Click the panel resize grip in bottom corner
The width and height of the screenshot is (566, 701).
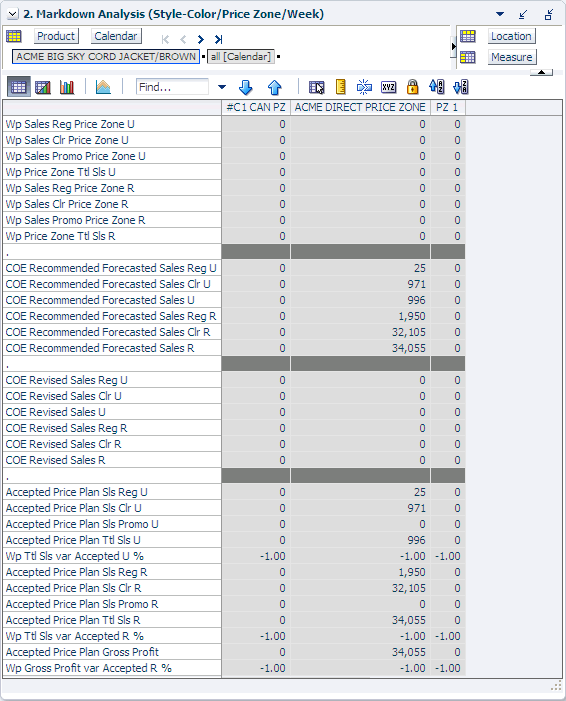coord(556,686)
